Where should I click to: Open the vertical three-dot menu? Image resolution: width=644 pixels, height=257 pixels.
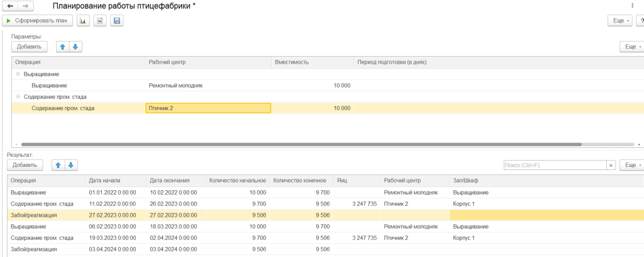tap(632, 6)
